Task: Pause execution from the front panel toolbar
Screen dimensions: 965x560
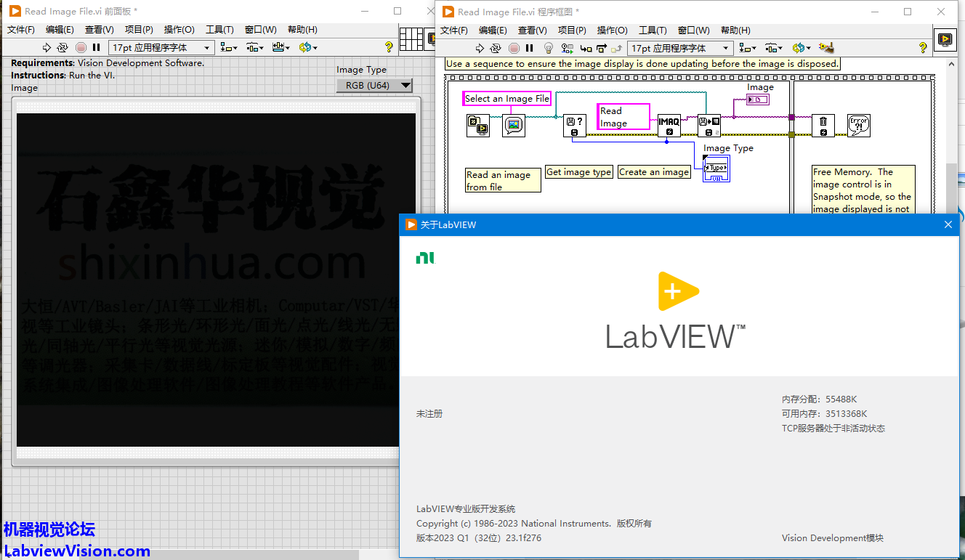Action: [x=97, y=47]
